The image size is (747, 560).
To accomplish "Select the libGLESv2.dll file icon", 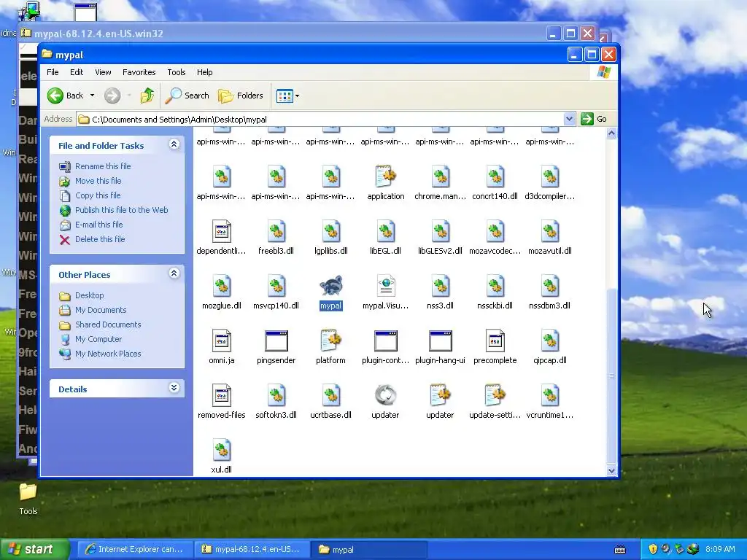I will coord(440,231).
